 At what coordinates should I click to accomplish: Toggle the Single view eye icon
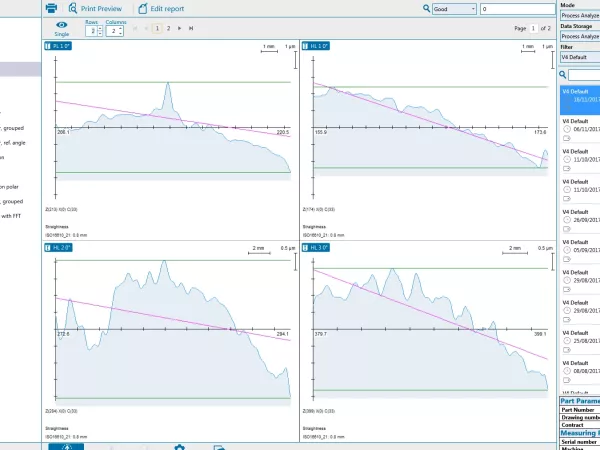(x=62, y=27)
